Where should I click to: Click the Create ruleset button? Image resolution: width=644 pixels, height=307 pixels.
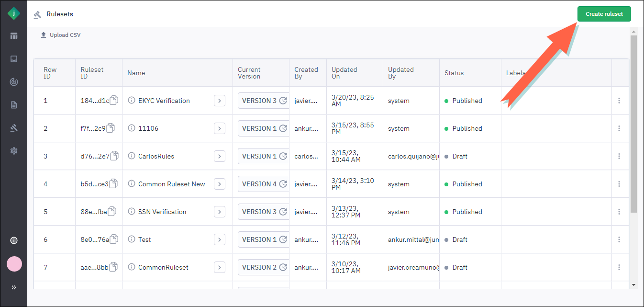tap(604, 14)
